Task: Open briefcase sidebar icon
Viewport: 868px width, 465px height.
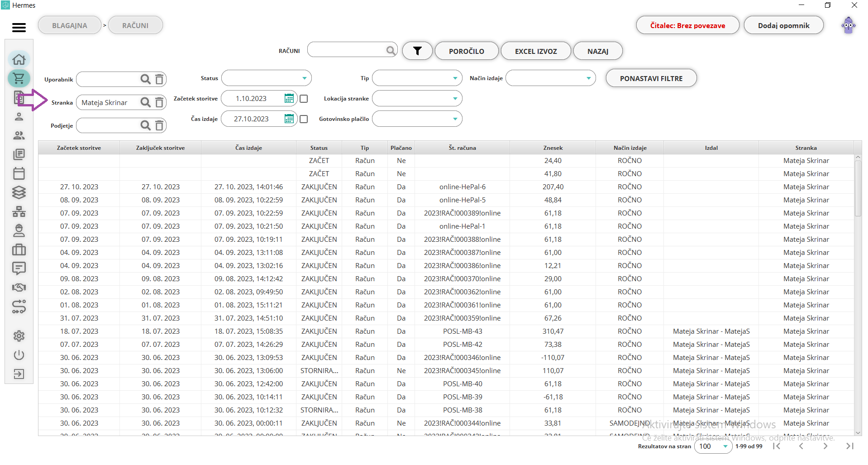Action: (19, 249)
